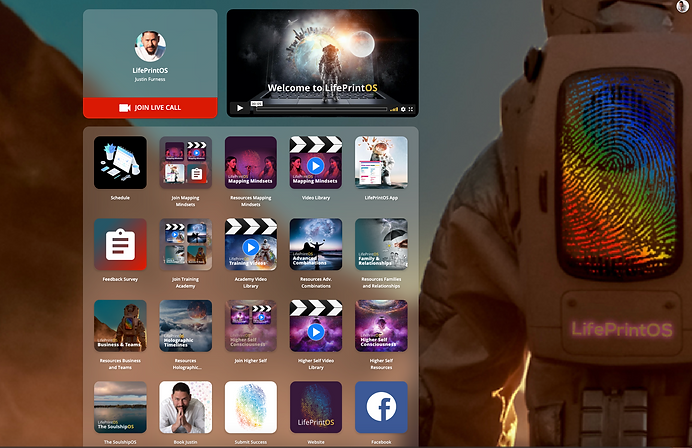Enter fullscreen on the welcome video
This screenshot has height=448, width=692.
click(x=411, y=109)
